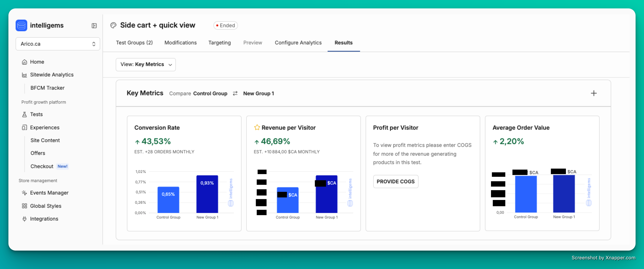Collapse the sidebar panel icon
Screen dimensions: 644x269
tap(94, 25)
